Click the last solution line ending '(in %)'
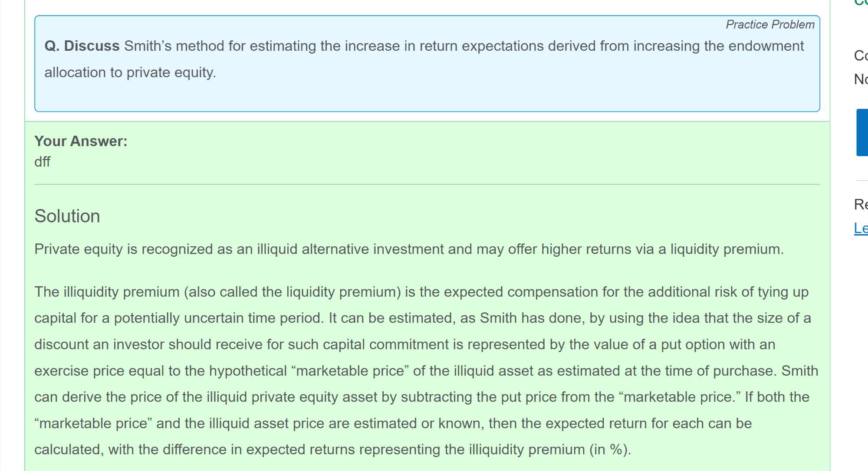The width and height of the screenshot is (868, 471). [x=332, y=450]
